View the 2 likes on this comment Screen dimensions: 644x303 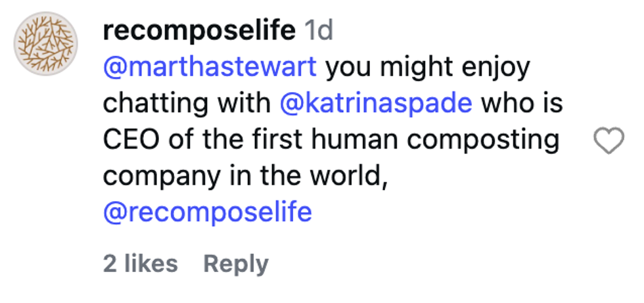(x=141, y=264)
